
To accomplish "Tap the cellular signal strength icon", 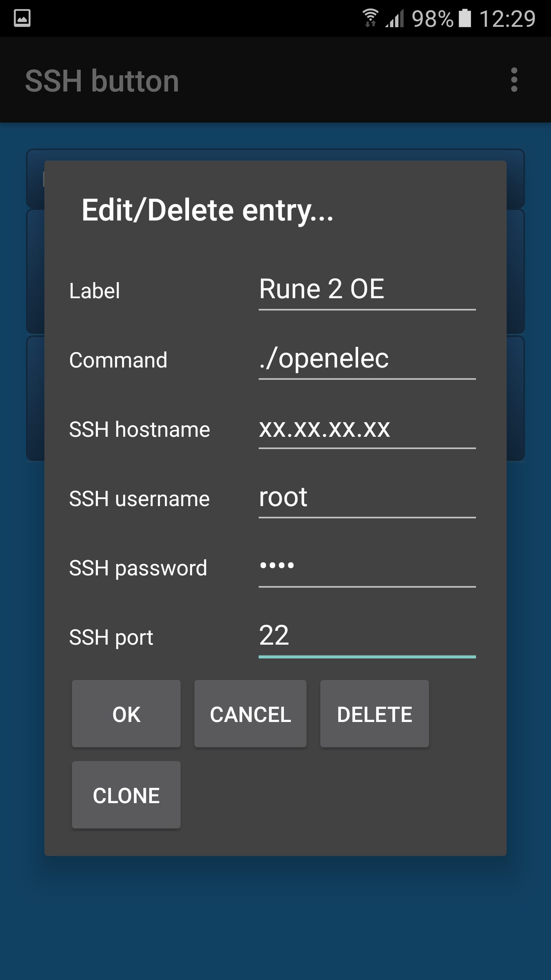I will point(395,18).
